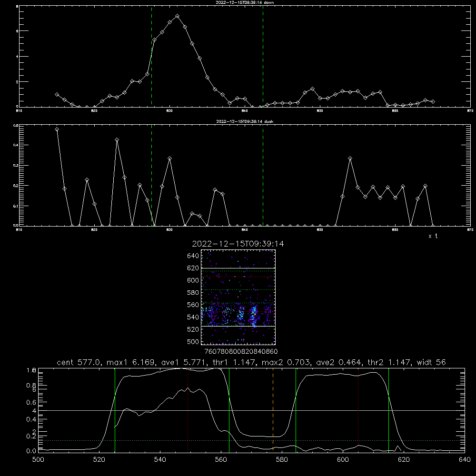The height and width of the screenshot is (476, 476).
Task: Click 'thr2 1.147' in the statistics line
Action: [389, 362]
